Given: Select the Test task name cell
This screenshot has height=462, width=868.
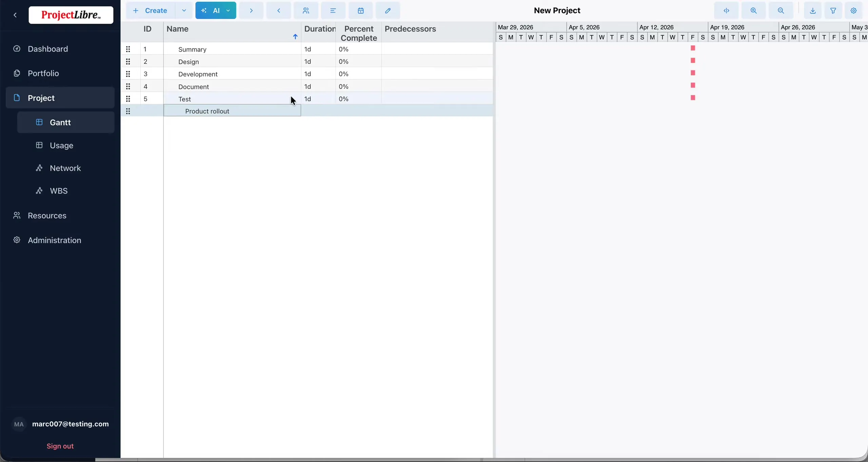Looking at the screenshot, I should pyautogui.click(x=232, y=98).
